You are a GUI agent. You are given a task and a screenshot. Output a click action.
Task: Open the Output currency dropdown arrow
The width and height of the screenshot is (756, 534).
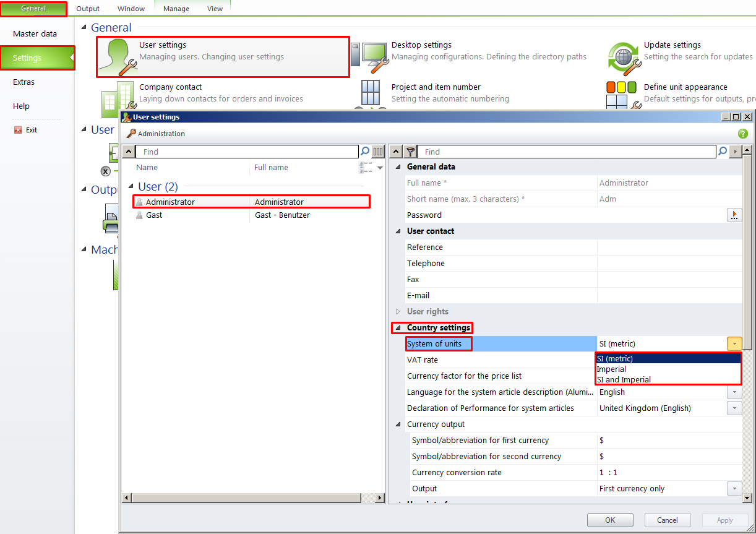(734, 489)
